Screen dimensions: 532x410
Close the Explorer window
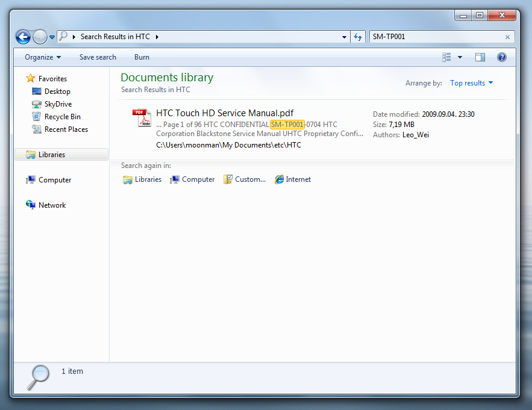[x=502, y=15]
